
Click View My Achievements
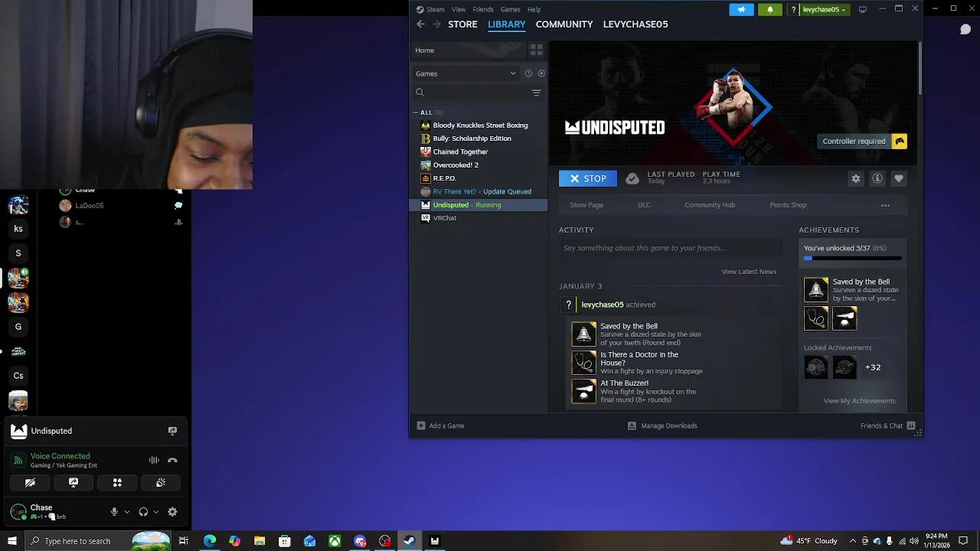[859, 401]
